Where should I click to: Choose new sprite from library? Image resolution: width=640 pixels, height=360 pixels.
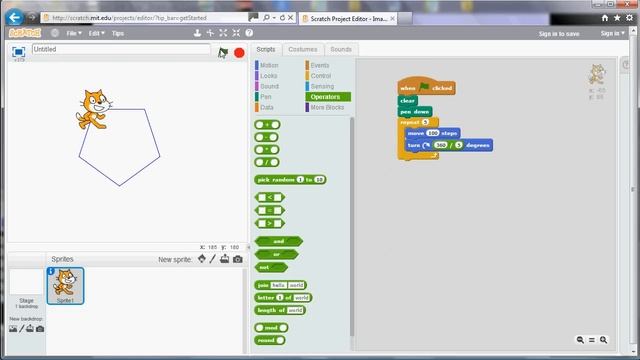coord(202,259)
